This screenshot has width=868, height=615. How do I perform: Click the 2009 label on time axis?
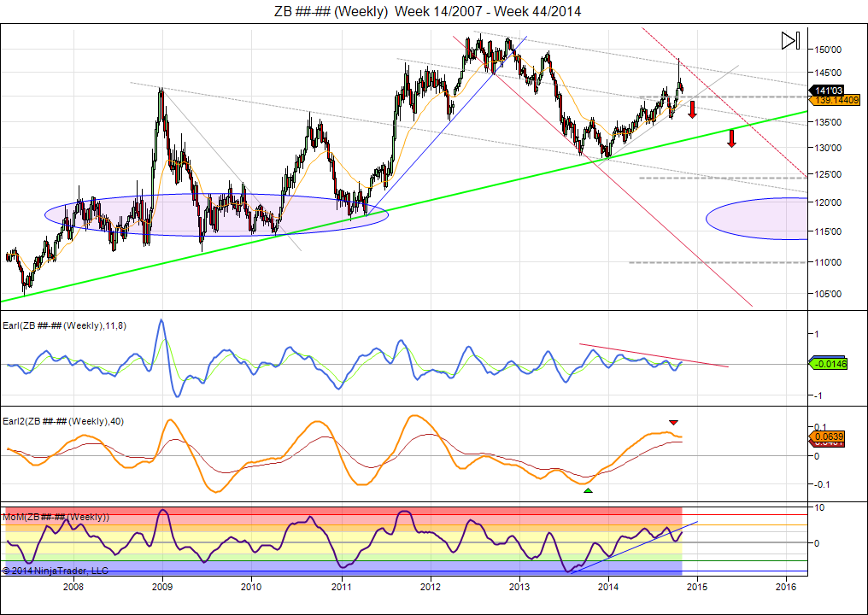pos(162,587)
